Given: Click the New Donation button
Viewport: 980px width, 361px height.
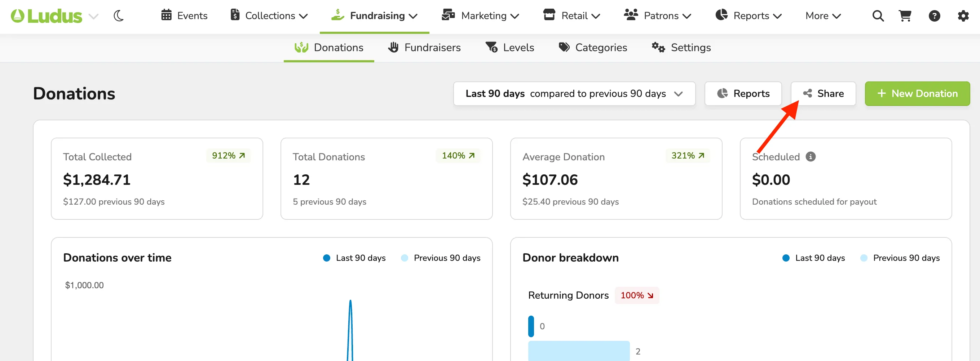Looking at the screenshot, I should pos(917,93).
